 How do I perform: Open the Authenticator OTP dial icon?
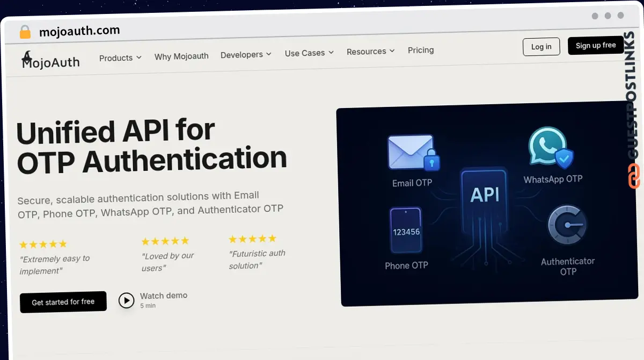pos(567,225)
